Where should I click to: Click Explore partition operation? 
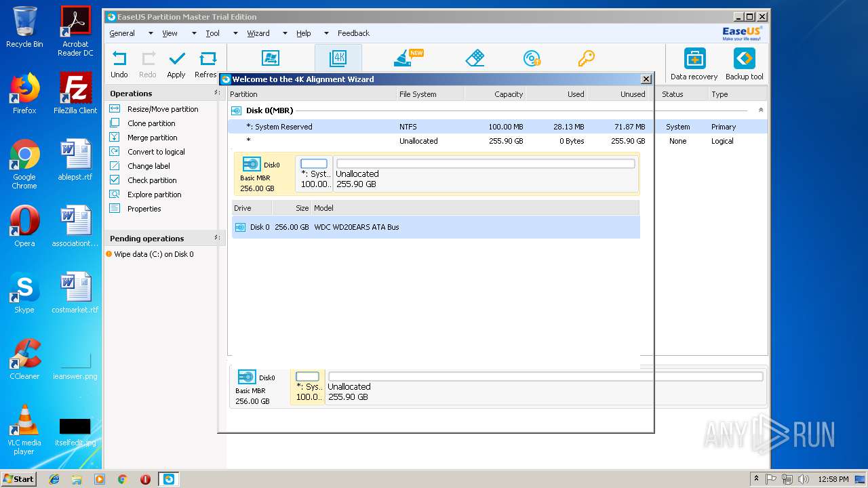(x=154, y=195)
